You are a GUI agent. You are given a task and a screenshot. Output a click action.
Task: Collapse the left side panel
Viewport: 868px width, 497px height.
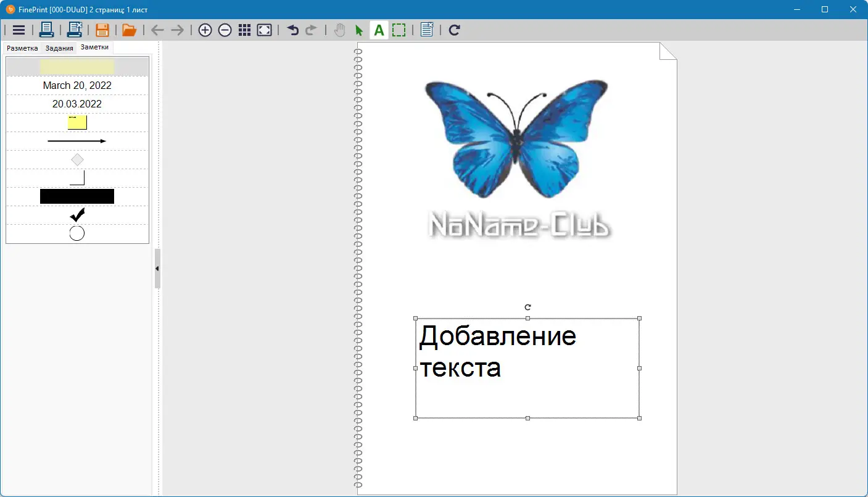coord(157,269)
